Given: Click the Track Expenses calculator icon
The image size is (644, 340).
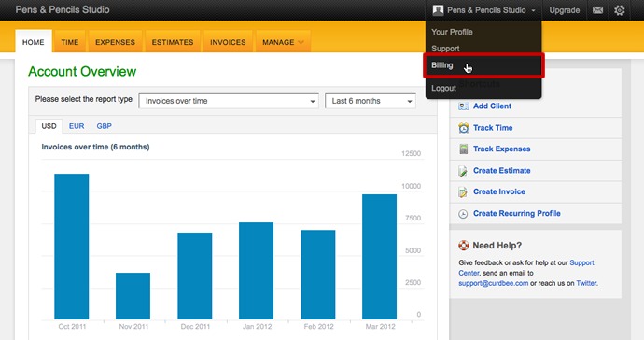Looking at the screenshot, I should click(464, 149).
